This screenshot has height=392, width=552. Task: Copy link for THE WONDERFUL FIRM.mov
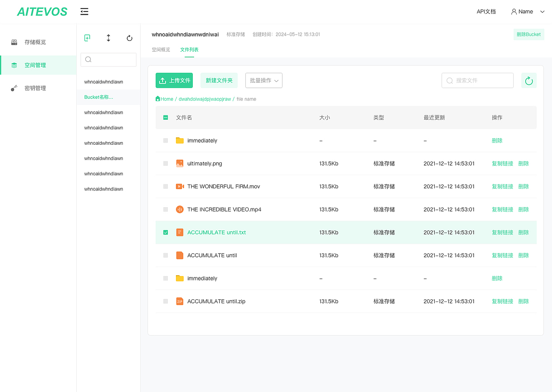[502, 187]
